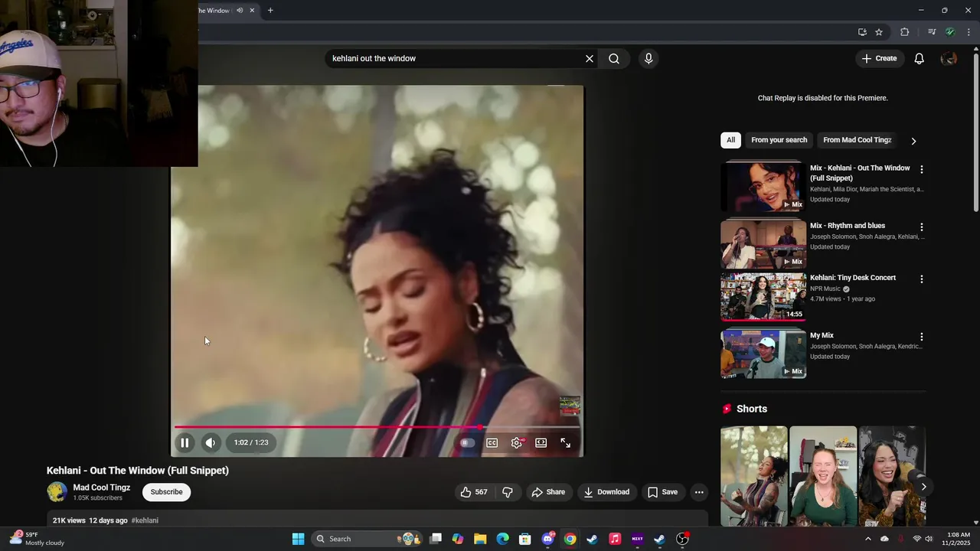
Task: Like the video with thumbs up
Action: (474, 492)
